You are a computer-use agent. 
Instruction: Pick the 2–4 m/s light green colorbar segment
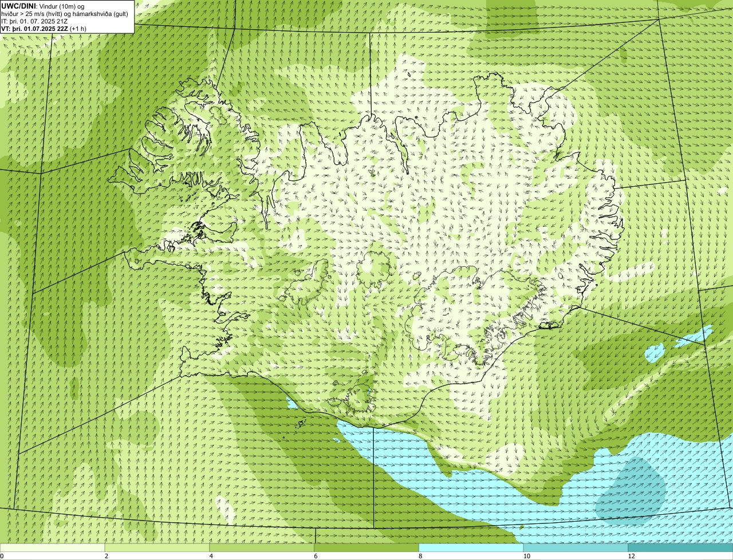(x=157, y=547)
